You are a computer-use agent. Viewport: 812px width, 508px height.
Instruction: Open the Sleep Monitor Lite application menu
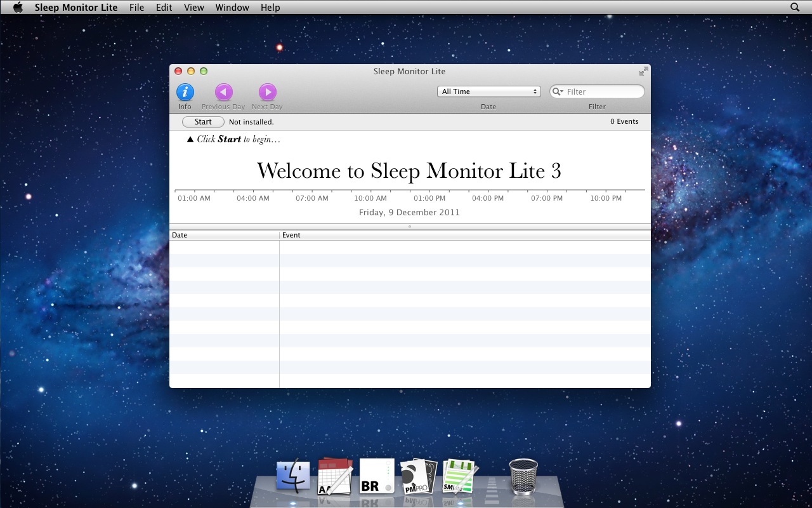click(x=76, y=8)
